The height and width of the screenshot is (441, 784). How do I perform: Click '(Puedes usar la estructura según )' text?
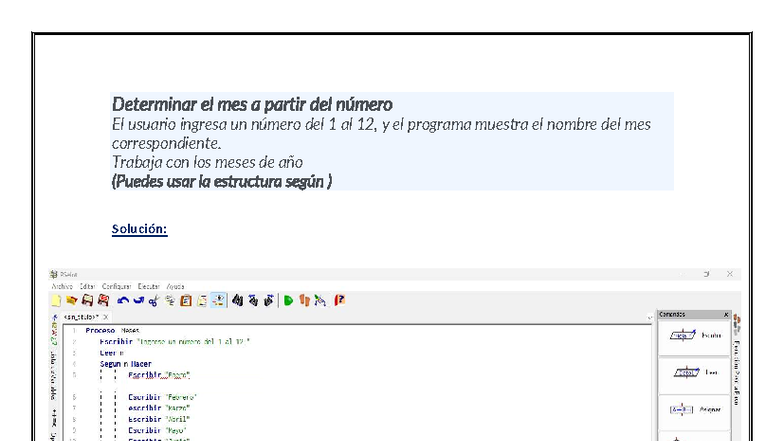tap(222, 181)
